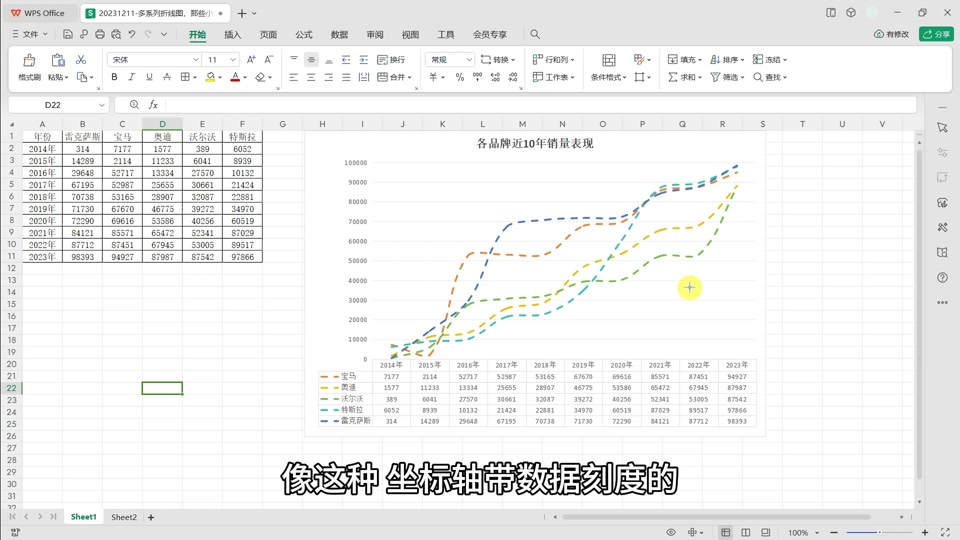Toggle Italic formatting
This screenshot has height=540, width=960.
131,77
